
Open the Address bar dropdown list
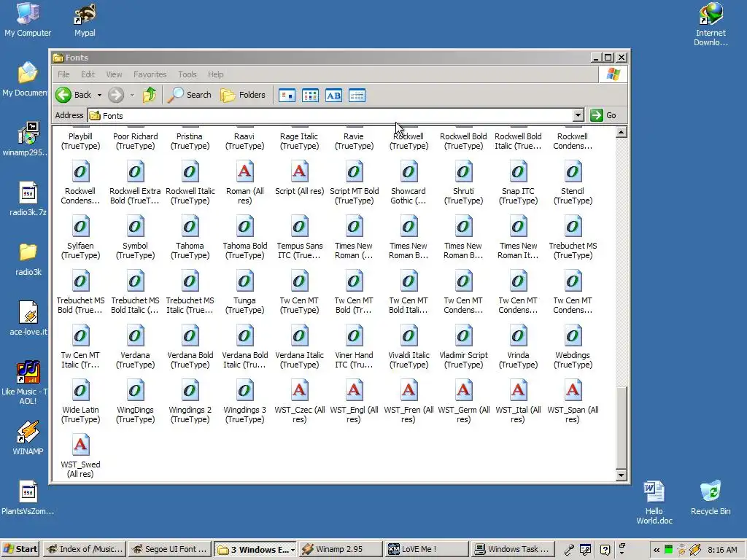coord(578,115)
